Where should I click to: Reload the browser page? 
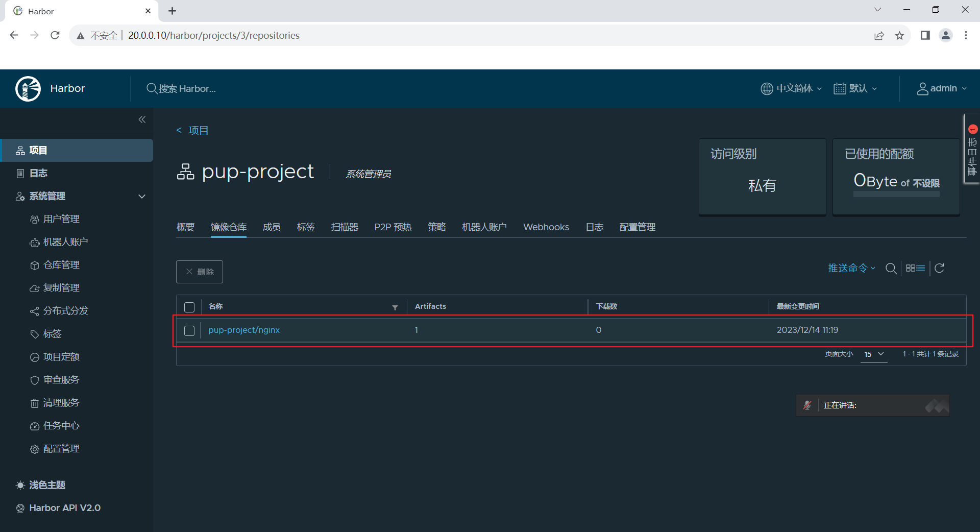pyautogui.click(x=55, y=35)
